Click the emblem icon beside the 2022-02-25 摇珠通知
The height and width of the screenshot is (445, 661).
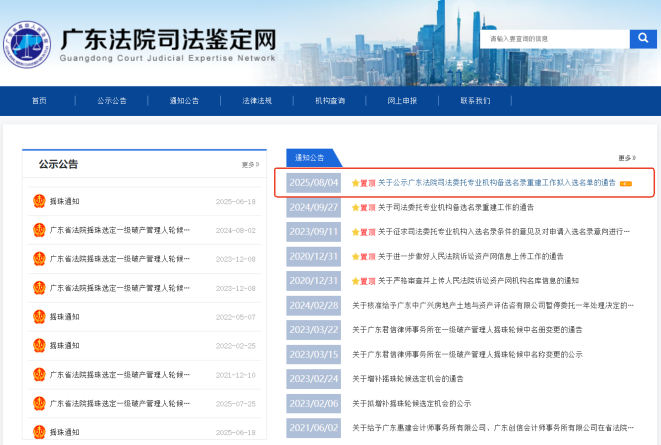point(38,345)
